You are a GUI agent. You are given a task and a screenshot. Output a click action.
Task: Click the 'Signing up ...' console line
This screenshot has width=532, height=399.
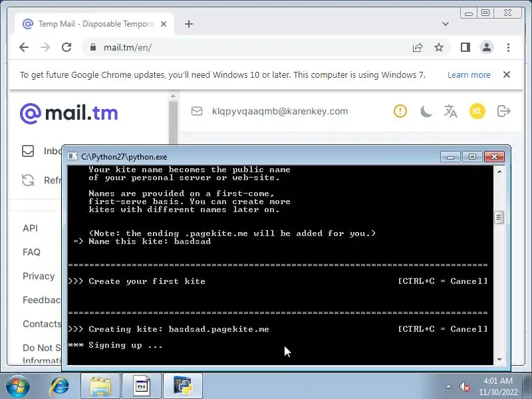[126, 345]
